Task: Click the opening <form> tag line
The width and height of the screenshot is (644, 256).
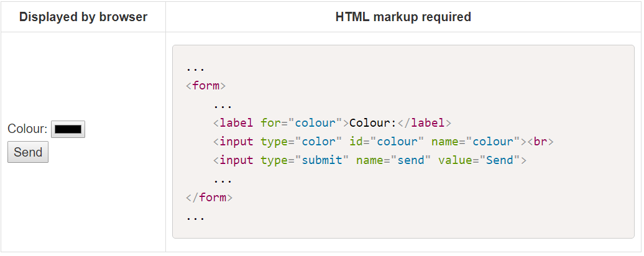Action: pos(206,86)
